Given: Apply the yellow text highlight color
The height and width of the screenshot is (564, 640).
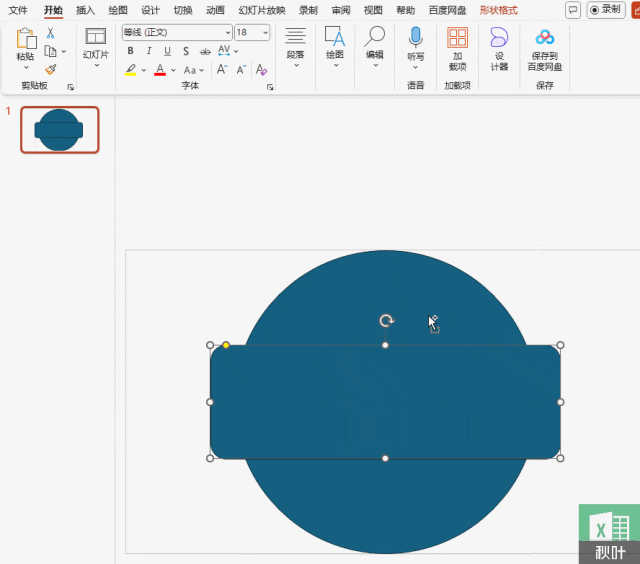Looking at the screenshot, I should coord(131,70).
